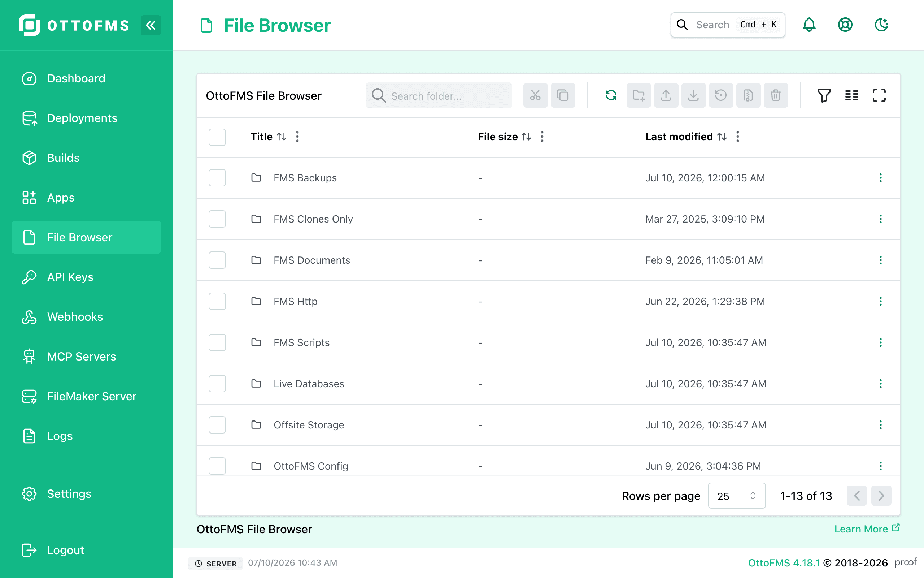The height and width of the screenshot is (578, 924).
Task: Check the FMS Clones Only row checkbox
Action: (x=217, y=219)
